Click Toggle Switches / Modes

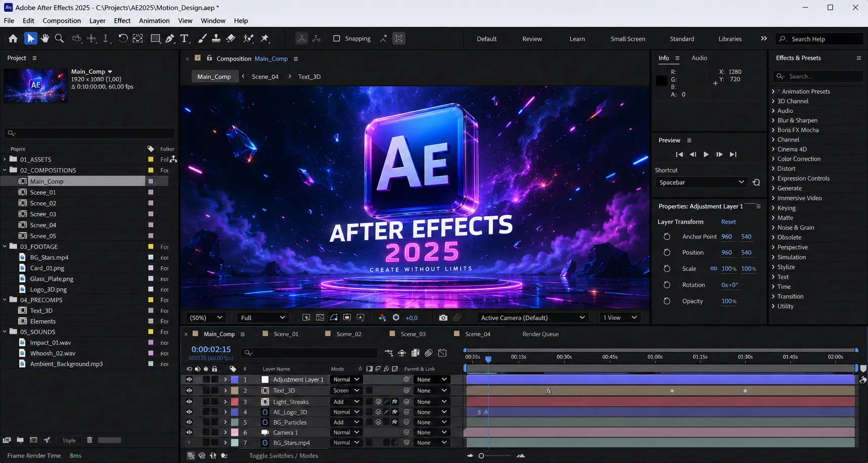[x=284, y=456]
